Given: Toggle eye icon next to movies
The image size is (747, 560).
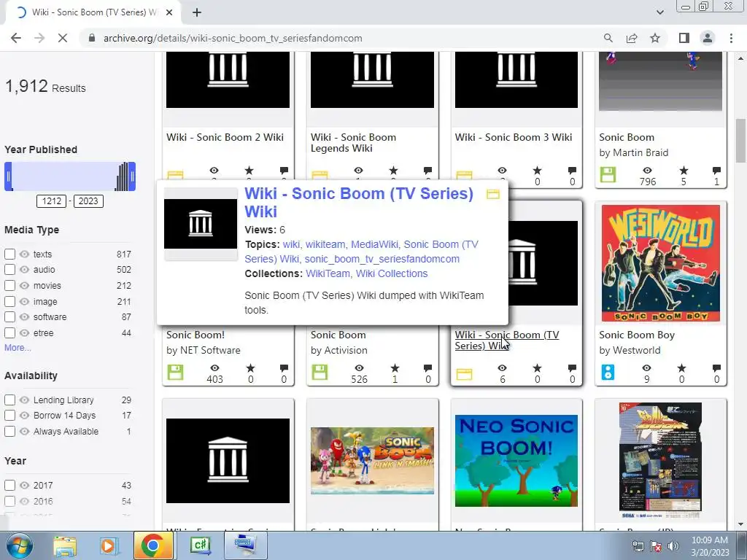Looking at the screenshot, I should point(24,285).
